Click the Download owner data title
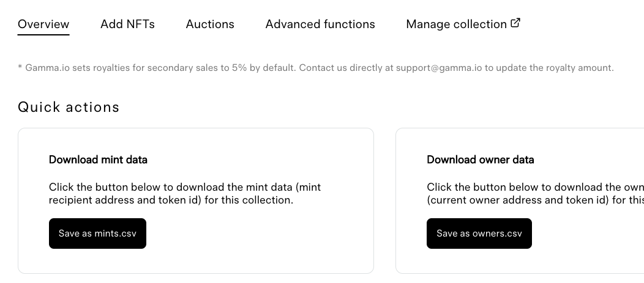644x283 pixels. click(481, 160)
